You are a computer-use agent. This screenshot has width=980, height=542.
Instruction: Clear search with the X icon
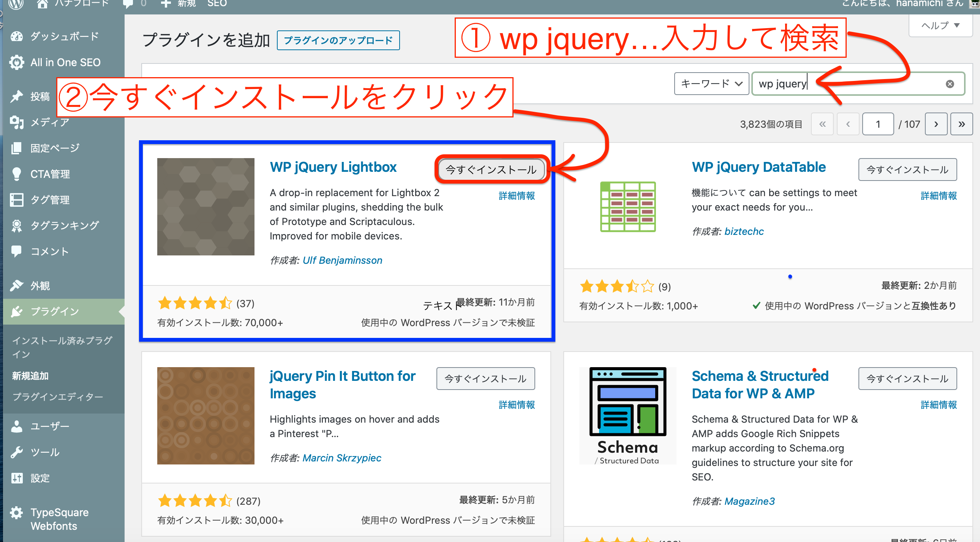point(950,84)
